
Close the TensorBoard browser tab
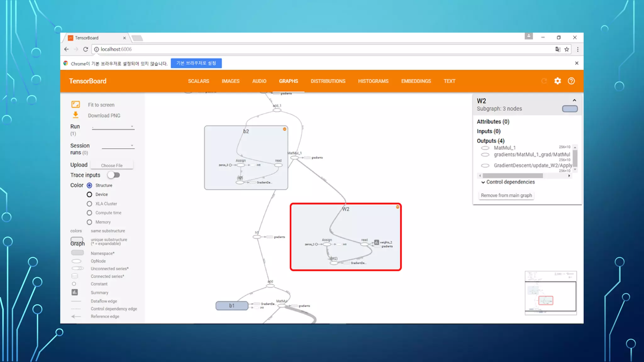point(125,38)
